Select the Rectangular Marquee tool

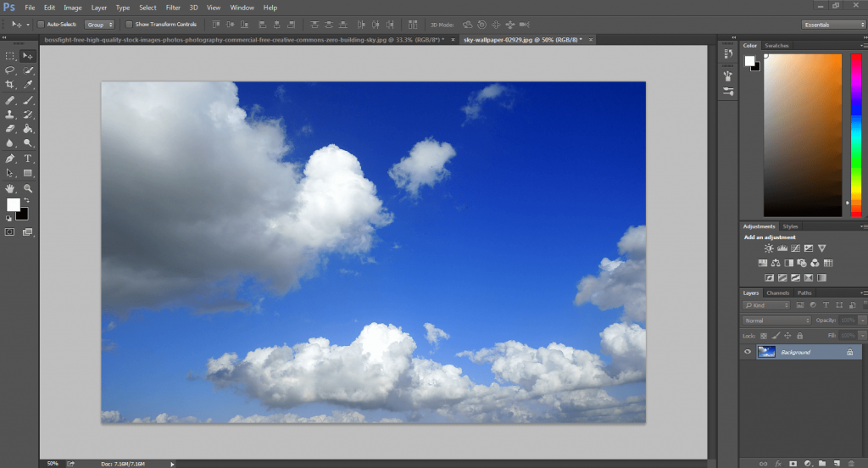[10, 56]
